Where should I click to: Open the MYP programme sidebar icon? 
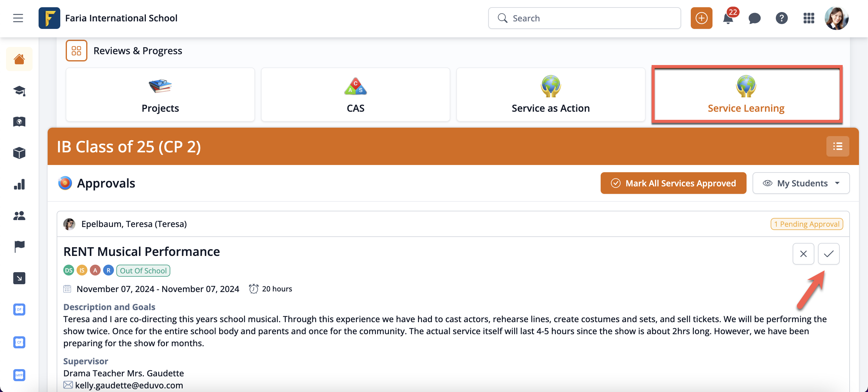tap(19, 375)
